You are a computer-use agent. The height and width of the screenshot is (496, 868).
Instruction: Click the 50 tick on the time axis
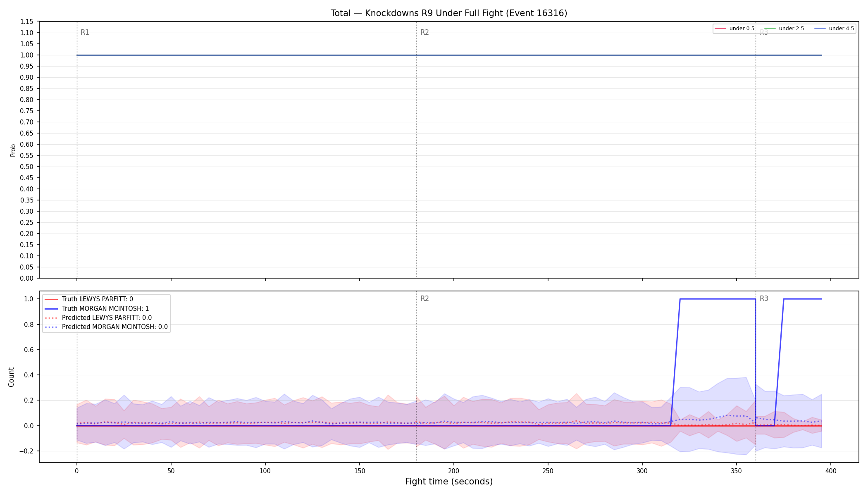(171, 471)
